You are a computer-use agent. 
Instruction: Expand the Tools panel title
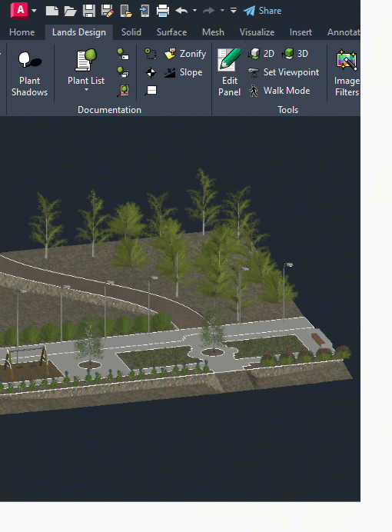point(287,110)
